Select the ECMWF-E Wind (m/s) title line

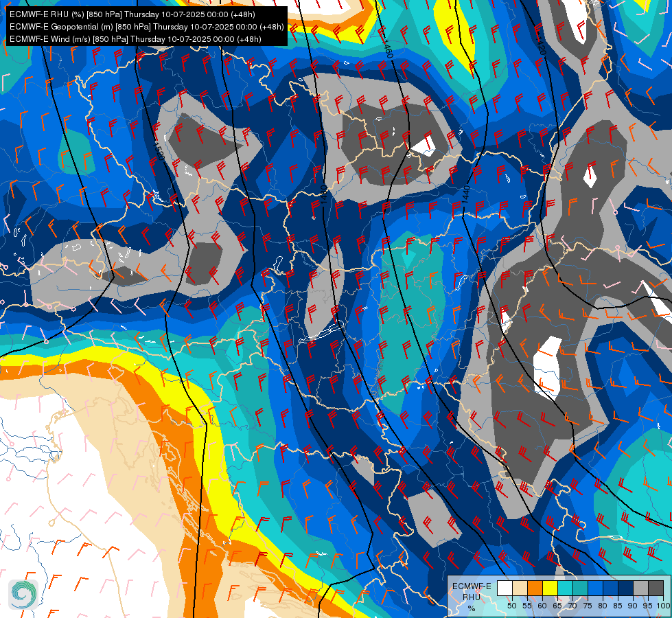tap(135, 39)
